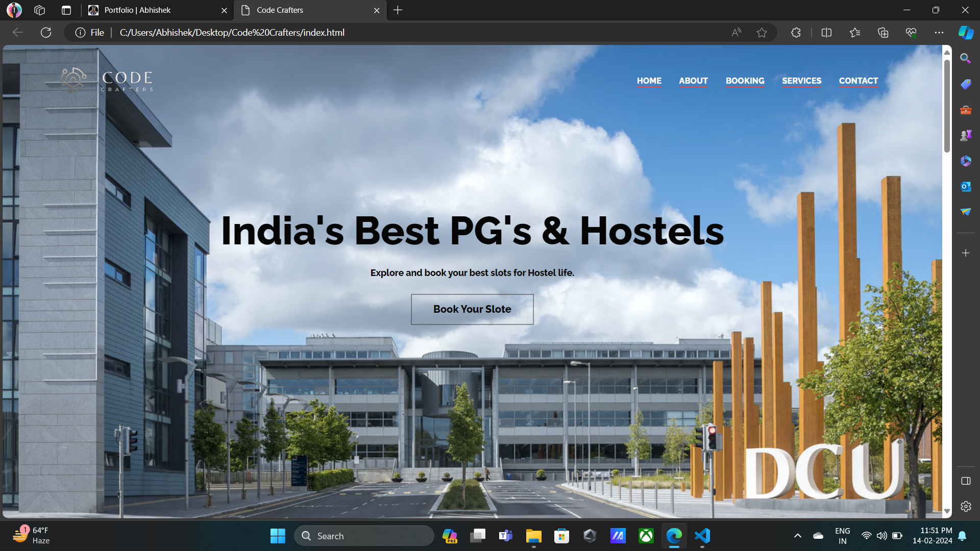Click the Edge profile avatar icon
The image size is (980, 551).
point(14,10)
